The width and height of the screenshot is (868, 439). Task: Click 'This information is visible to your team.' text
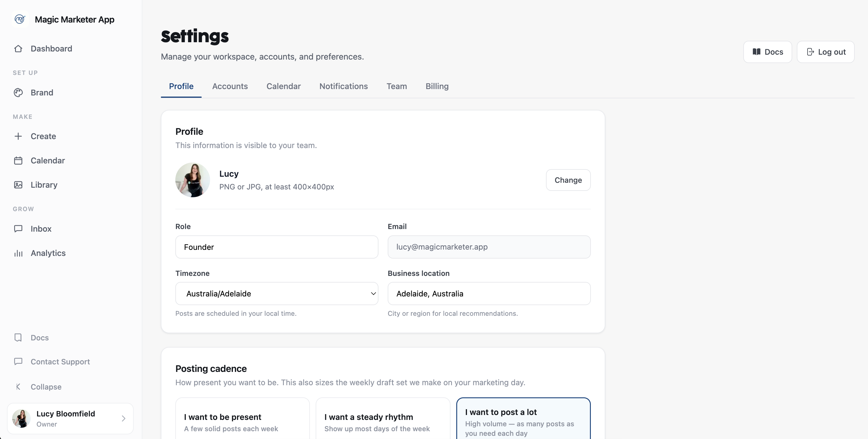(246, 145)
